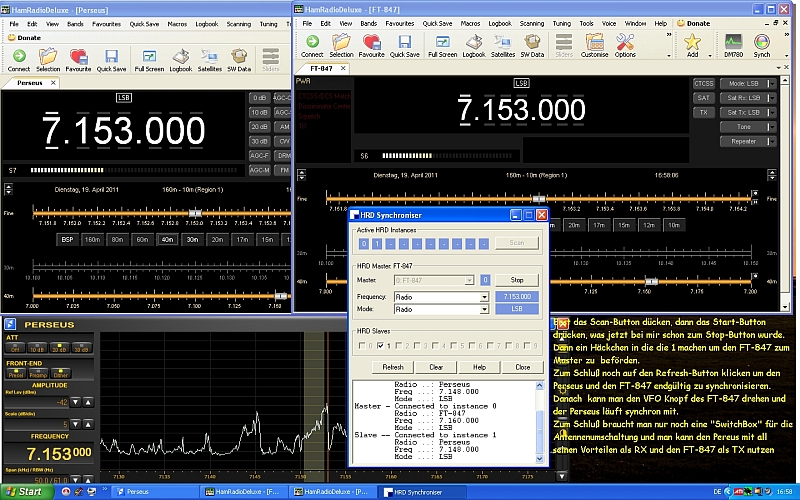This screenshot has height=500, width=800.
Task: Open Satellites icon in Perseus HRD window
Action: (x=209, y=56)
